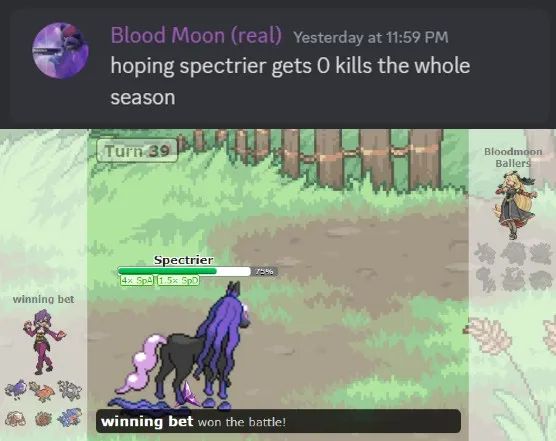Click Blood Moon (real) profile avatar

(x=60, y=50)
